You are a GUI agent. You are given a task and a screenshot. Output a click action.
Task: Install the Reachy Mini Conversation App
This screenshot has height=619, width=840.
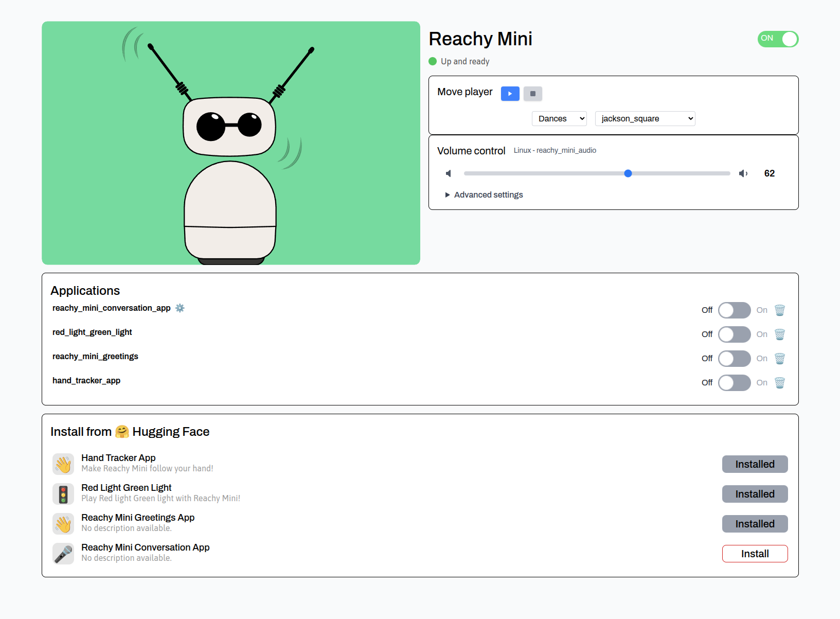(755, 554)
